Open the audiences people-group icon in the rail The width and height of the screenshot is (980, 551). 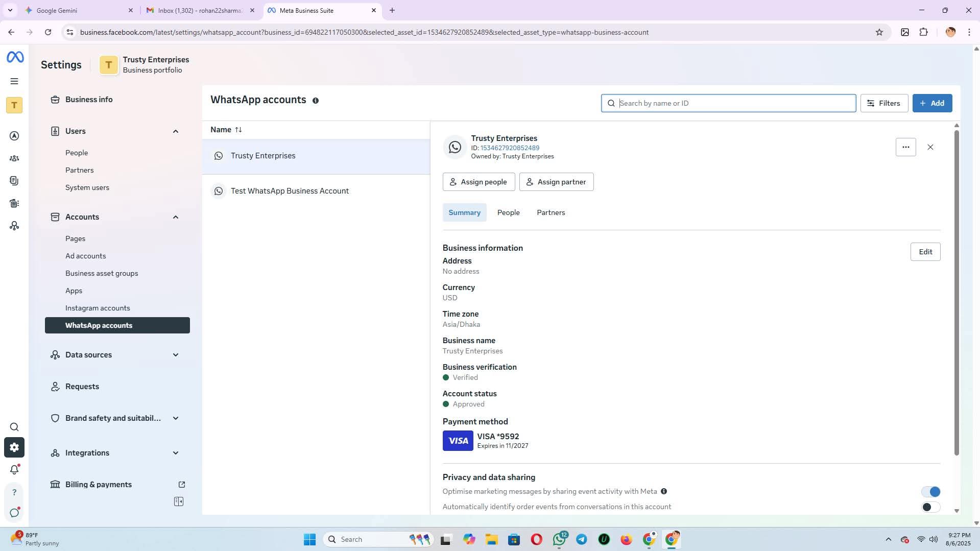point(14,158)
